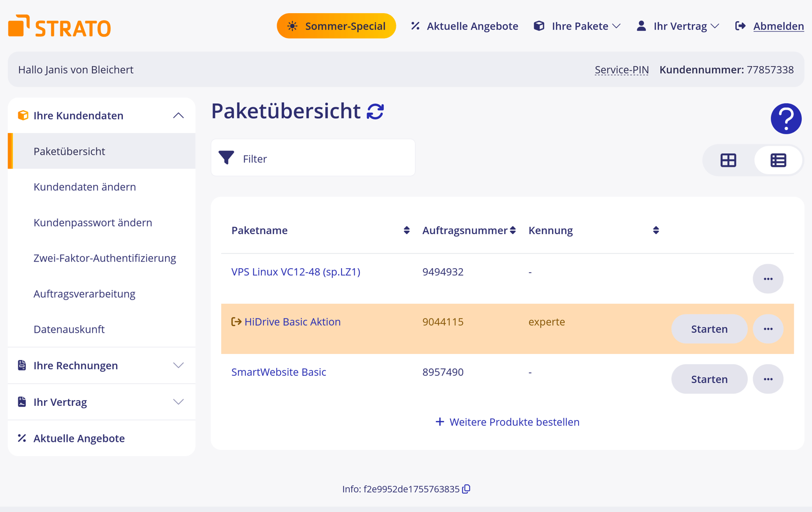Click the STRATO logo
The width and height of the screenshot is (812, 512).
(59, 26)
